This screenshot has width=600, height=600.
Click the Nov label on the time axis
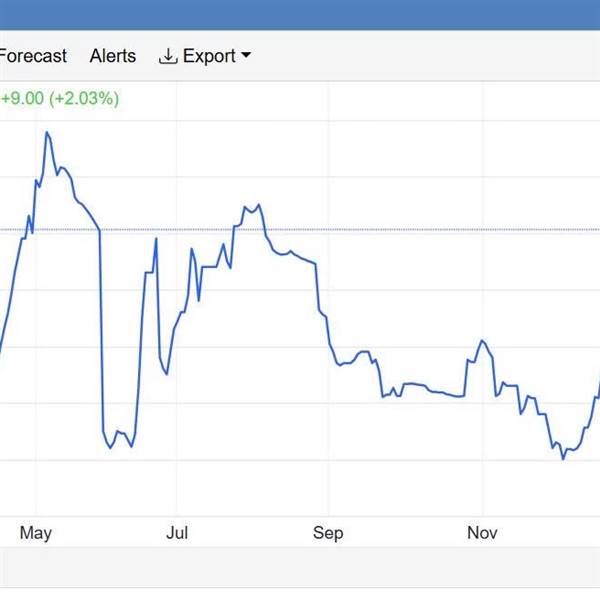pyautogui.click(x=483, y=533)
